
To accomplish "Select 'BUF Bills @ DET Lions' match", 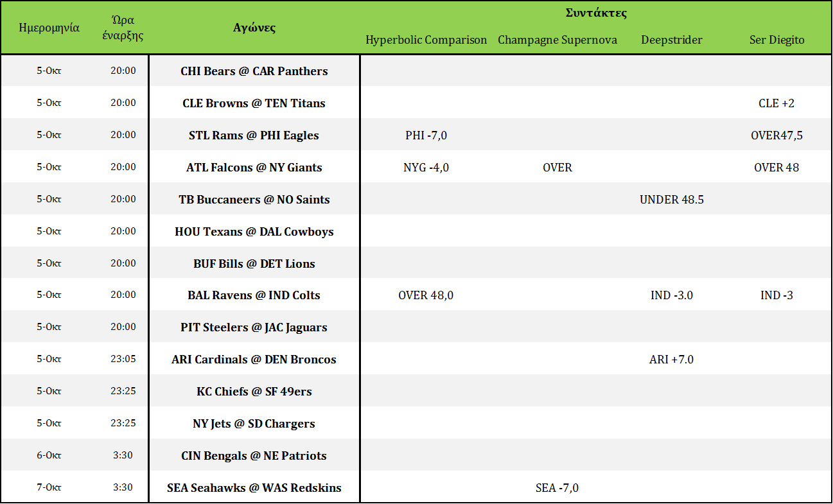I will pyautogui.click(x=254, y=264).
